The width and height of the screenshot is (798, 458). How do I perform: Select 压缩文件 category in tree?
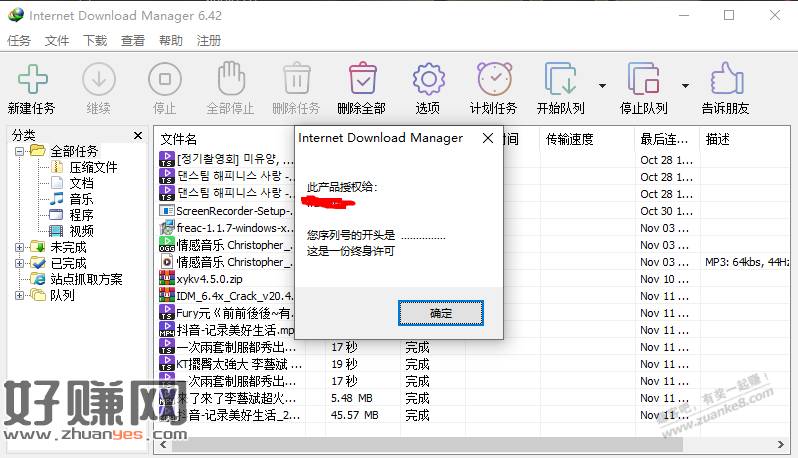[93, 167]
